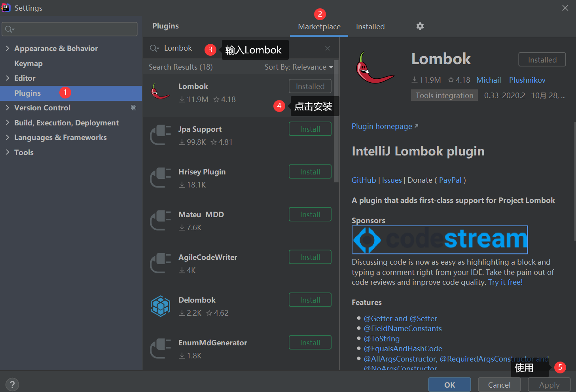Open plugin options via the gear icon
The image size is (576, 392).
420,26
